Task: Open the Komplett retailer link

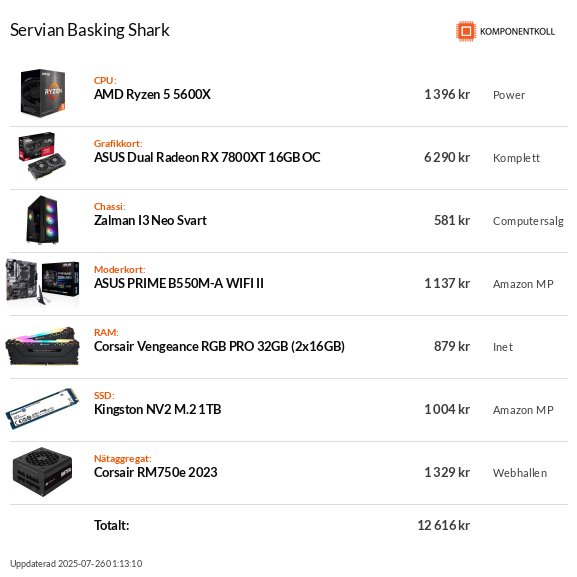Action: point(516,158)
